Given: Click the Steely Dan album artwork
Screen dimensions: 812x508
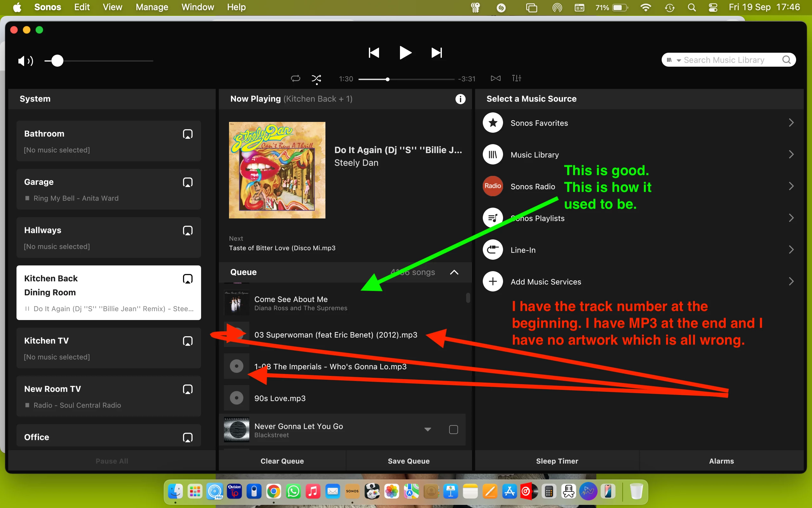Looking at the screenshot, I should click(x=277, y=170).
